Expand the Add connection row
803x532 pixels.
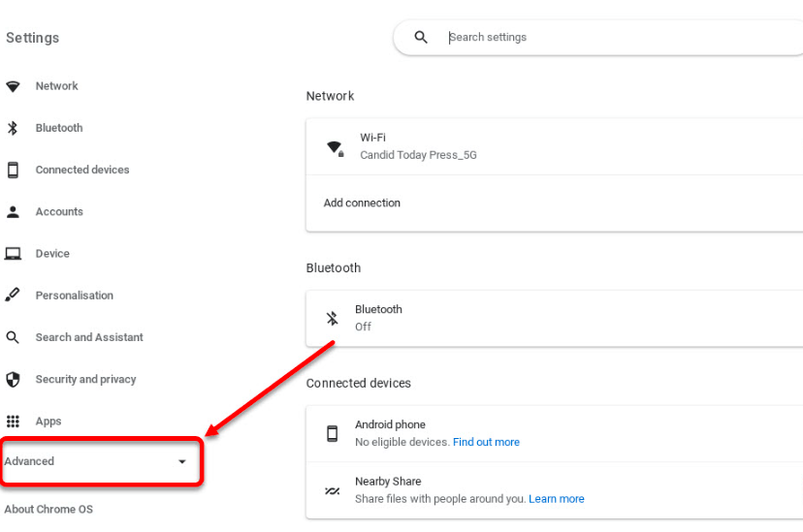[x=553, y=203]
